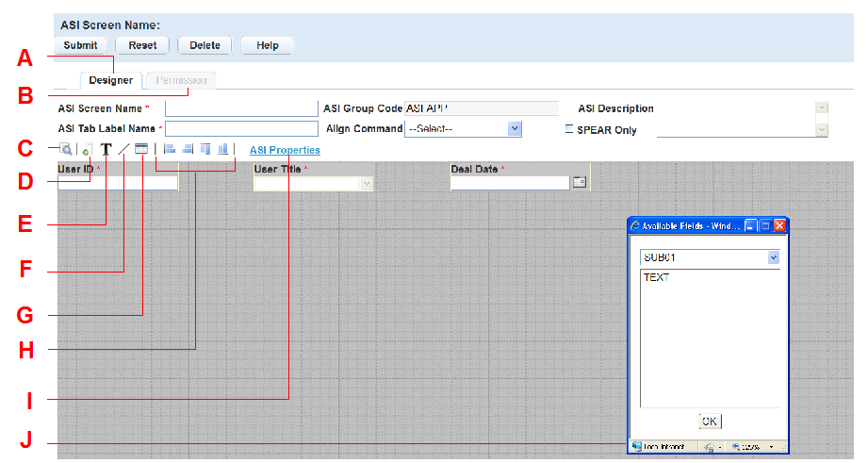868x463 pixels.
Task: Click inside the ASI Screen Name field
Action: [x=241, y=108]
